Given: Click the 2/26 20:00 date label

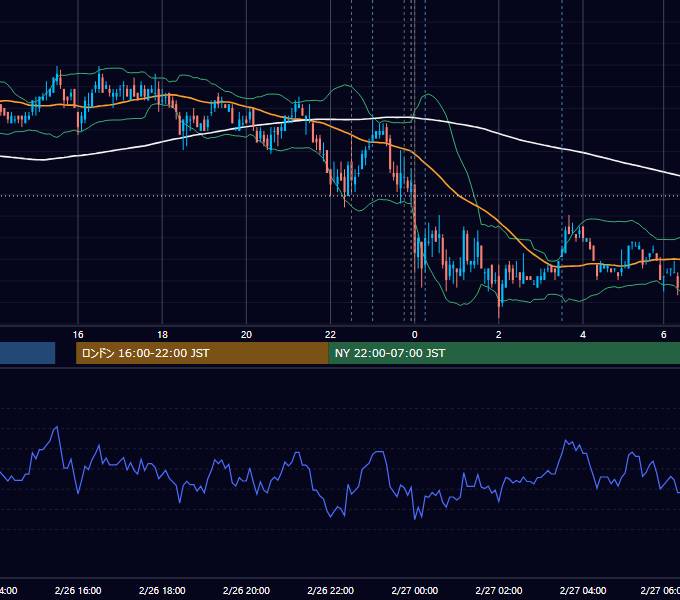Looking at the screenshot, I should click(246, 590).
